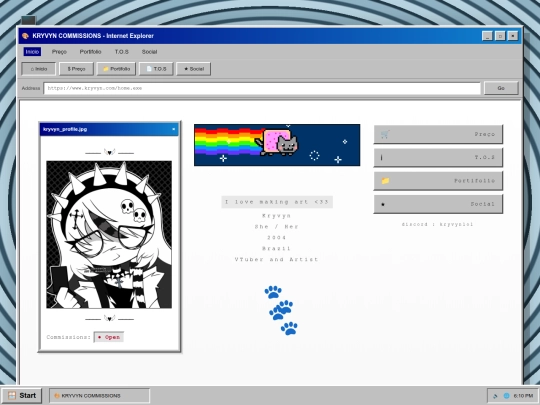Open the Preço page via cart button
The height and width of the screenshot is (405, 540).
(438, 134)
